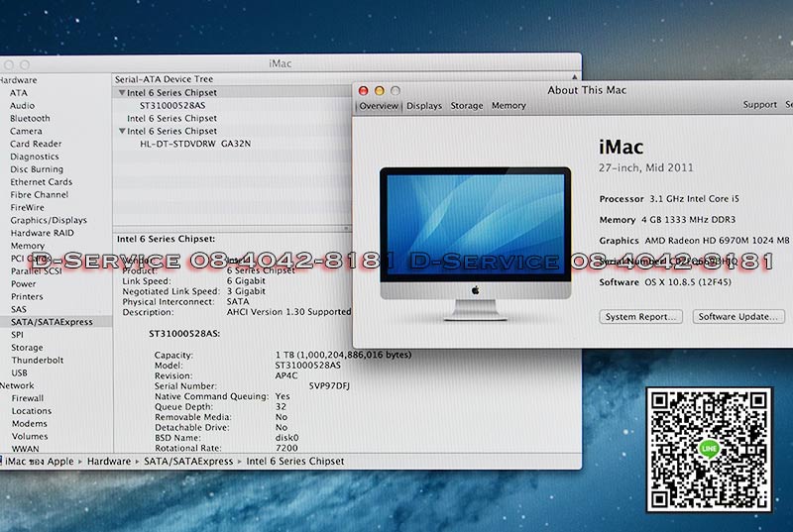Click the BSD Name value 'disk0'

tap(286, 438)
